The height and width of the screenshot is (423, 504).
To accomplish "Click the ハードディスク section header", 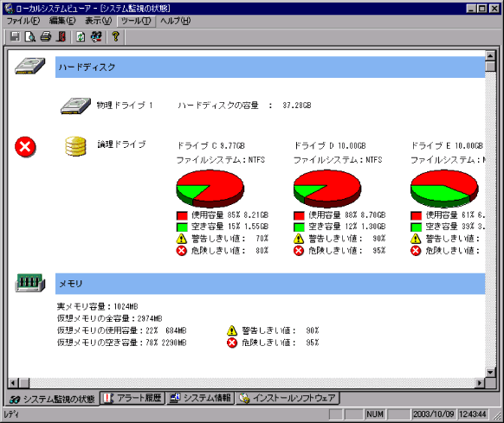I will pos(270,67).
